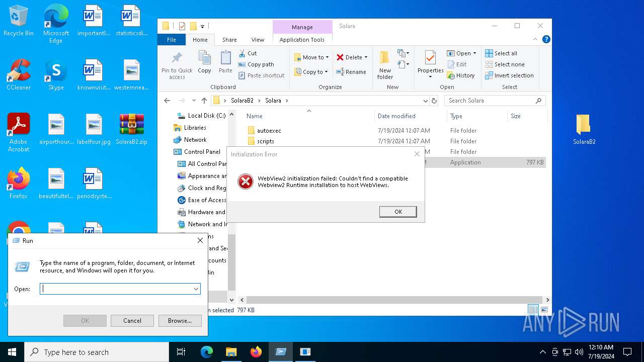The image size is (644, 362).
Task: Click the red Delete icon
Action: click(340, 57)
